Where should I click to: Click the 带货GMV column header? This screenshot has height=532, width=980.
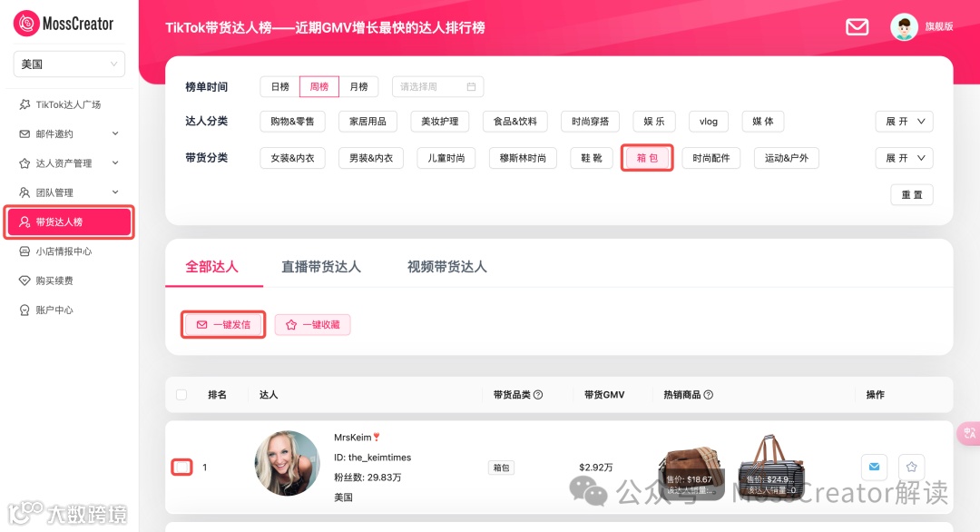pyautogui.click(x=604, y=395)
